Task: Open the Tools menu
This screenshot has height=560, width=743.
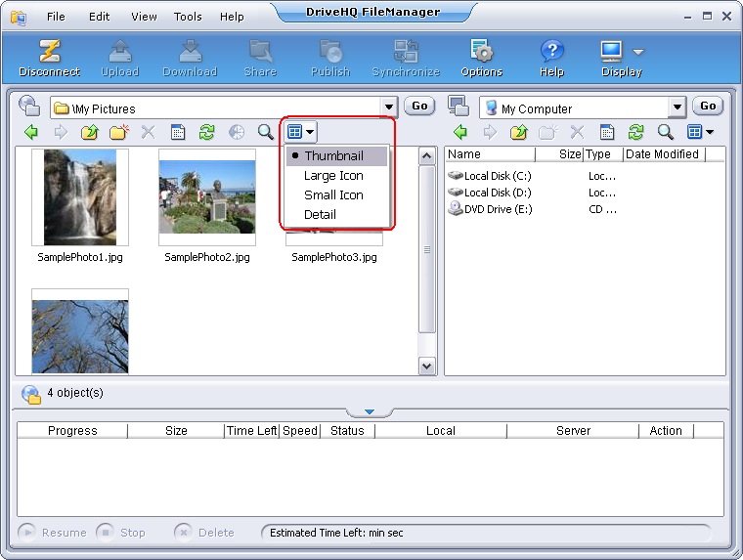Action: point(188,17)
